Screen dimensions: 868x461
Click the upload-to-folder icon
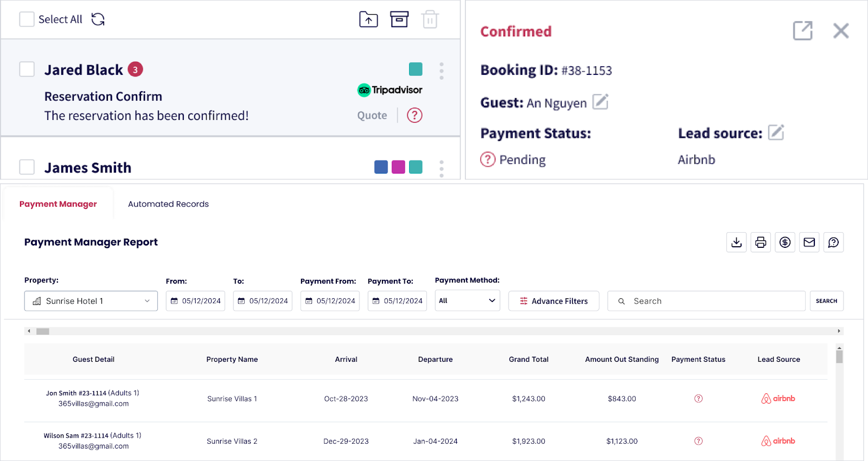pos(368,20)
